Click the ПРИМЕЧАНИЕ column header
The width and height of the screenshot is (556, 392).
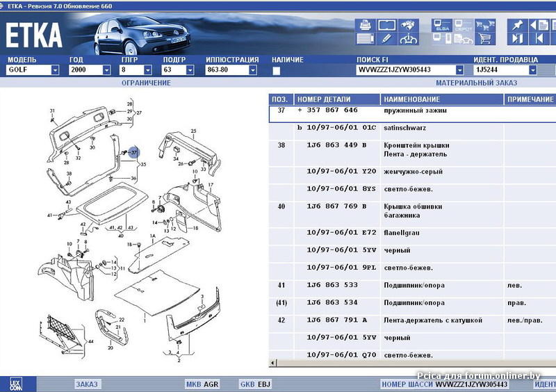530,99
